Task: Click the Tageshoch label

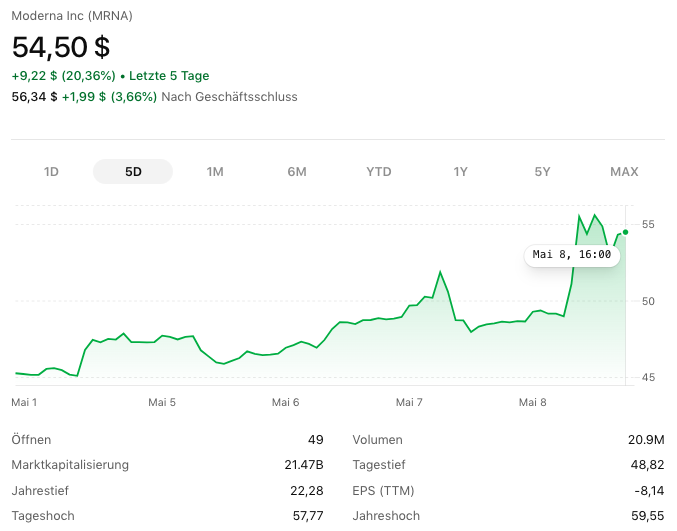Action: click(x=43, y=516)
